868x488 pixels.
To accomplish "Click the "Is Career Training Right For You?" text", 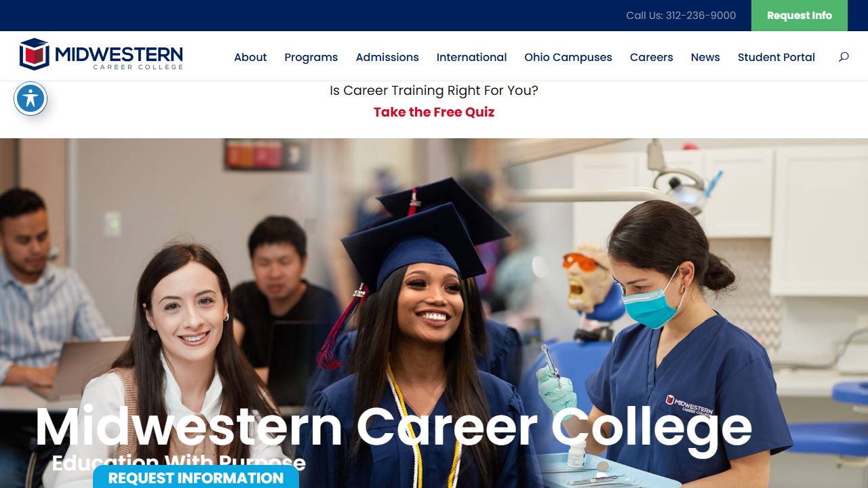I will pos(434,90).
